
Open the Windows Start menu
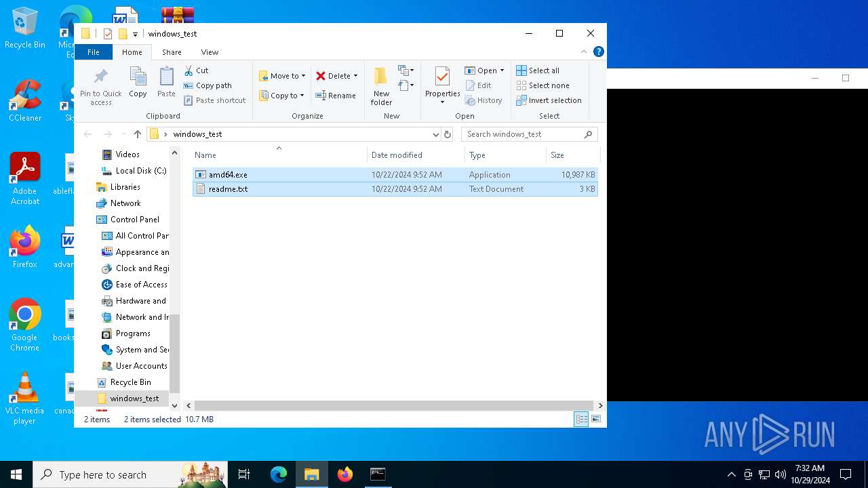[16, 474]
